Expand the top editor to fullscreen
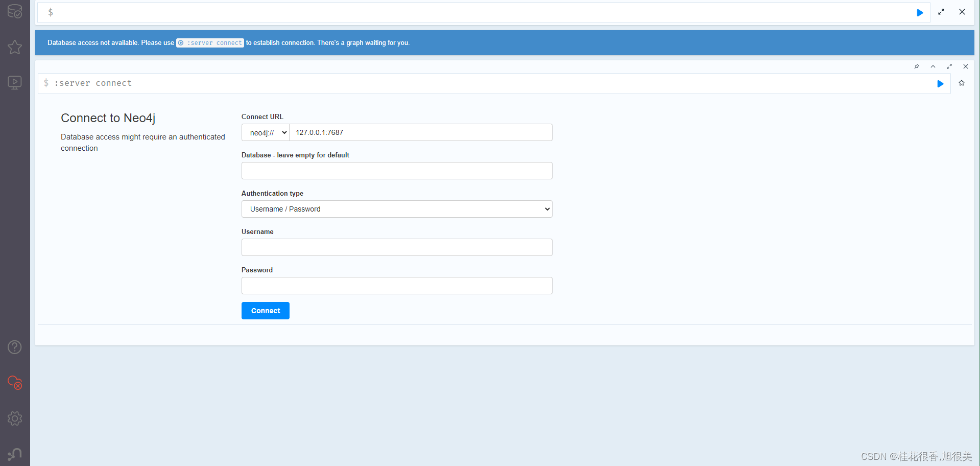Screen dimensions: 980x466 (x=941, y=12)
